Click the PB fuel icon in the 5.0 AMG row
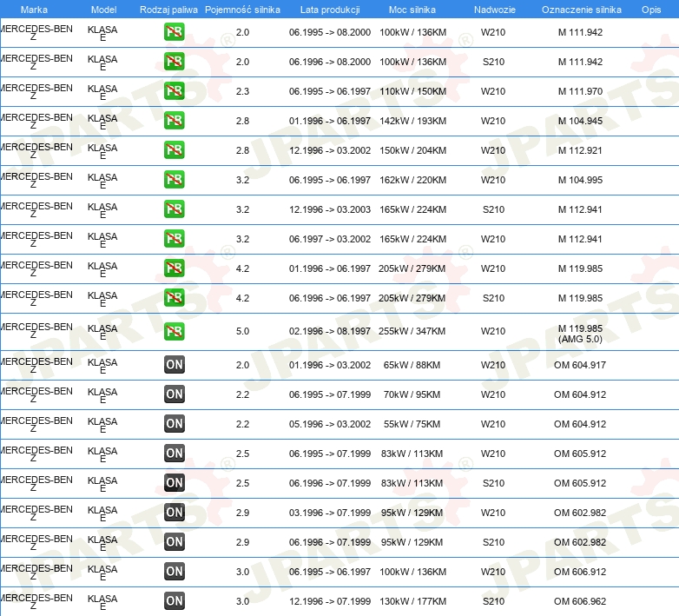Screen dimensions: 679x616 174,331
